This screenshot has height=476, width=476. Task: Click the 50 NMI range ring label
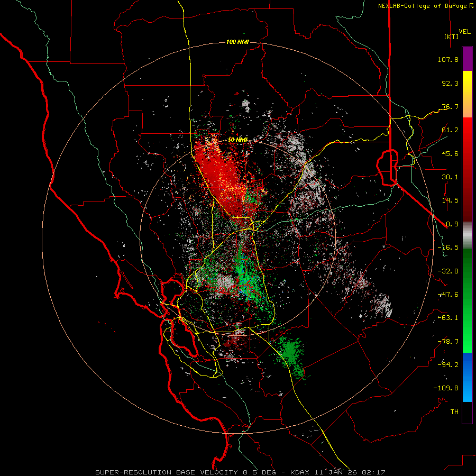[x=237, y=140]
